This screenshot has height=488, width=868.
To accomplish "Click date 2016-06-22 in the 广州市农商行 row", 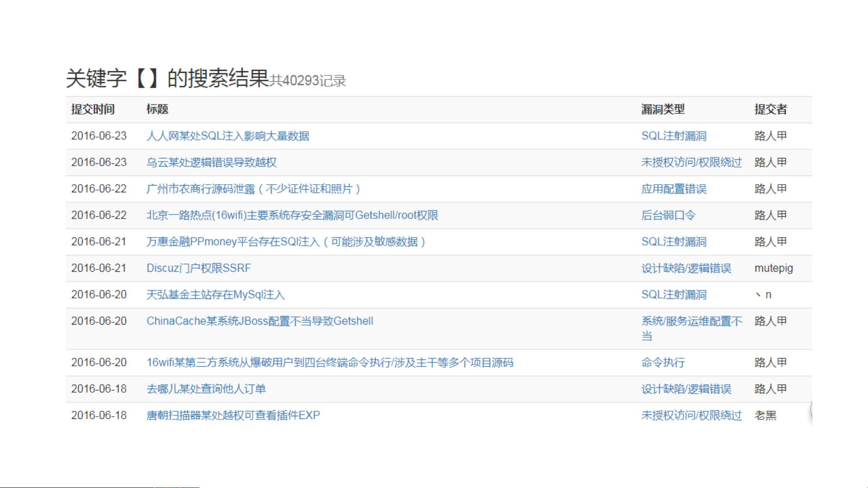I will click(x=99, y=189).
